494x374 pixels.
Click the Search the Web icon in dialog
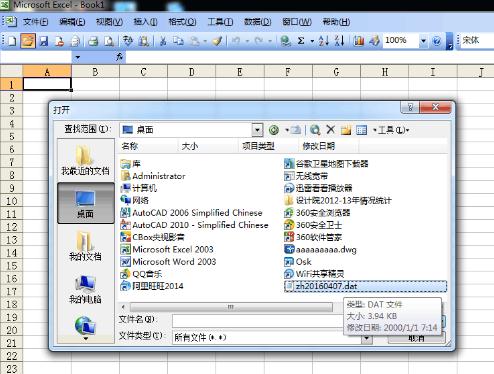pyautogui.click(x=315, y=130)
